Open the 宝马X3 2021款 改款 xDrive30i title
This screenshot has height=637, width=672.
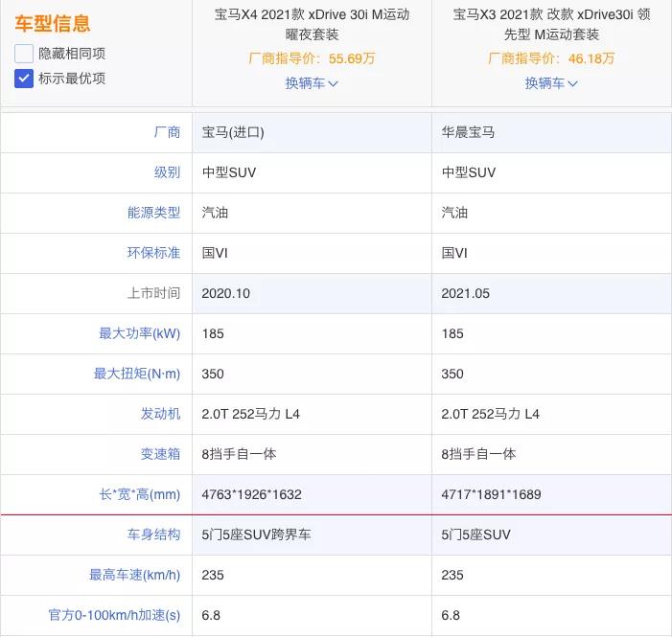551,24
